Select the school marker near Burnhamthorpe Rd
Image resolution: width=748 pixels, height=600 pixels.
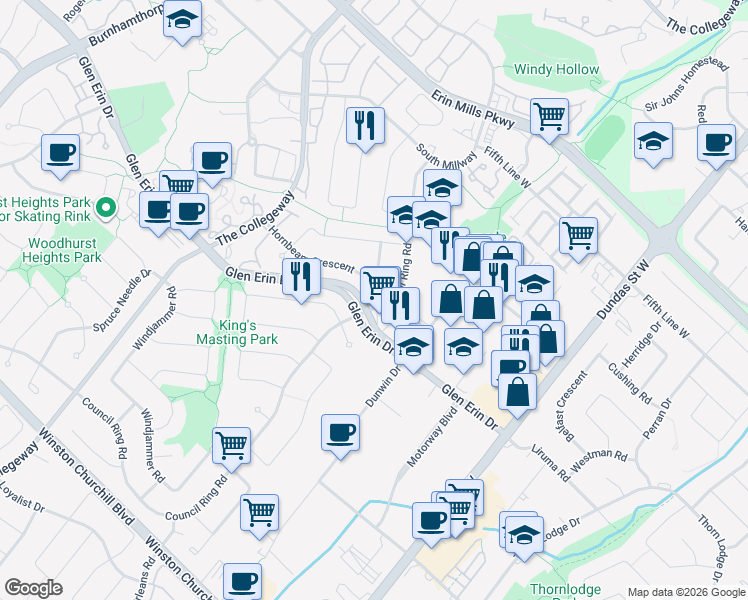click(x=182, y=21)
